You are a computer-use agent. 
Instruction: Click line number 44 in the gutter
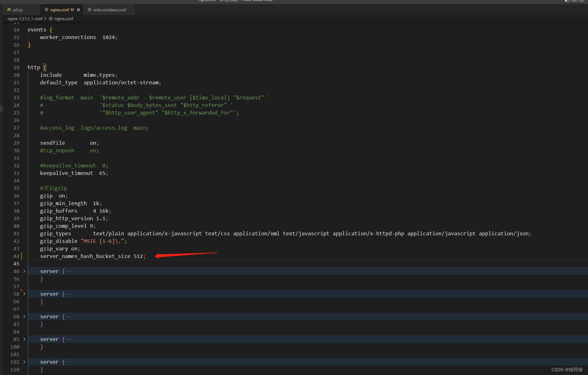tap(16, 256)
